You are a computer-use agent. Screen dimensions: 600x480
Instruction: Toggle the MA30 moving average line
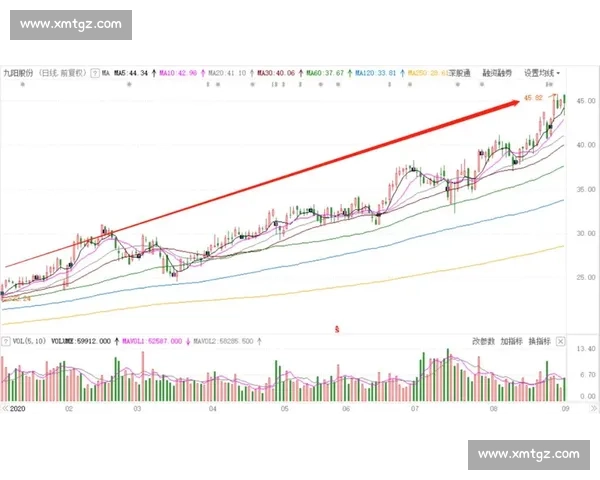tap(278, 73)
